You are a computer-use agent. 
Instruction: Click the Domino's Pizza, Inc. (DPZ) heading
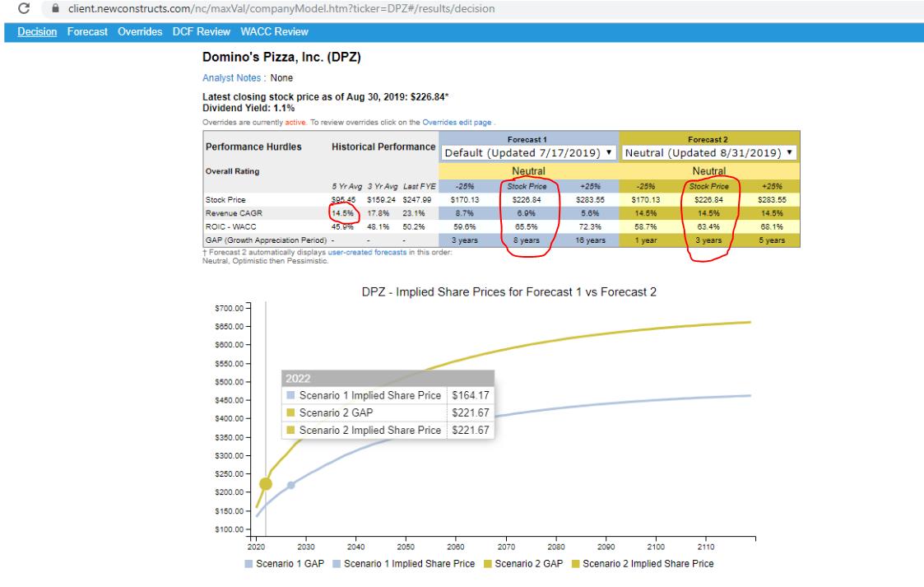[281, 57]
